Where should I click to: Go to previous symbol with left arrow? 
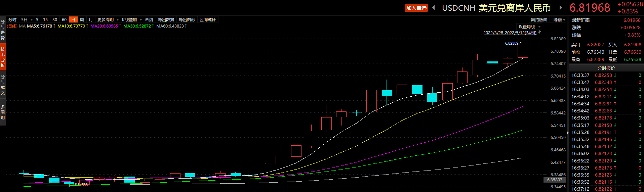click(434, 8)
